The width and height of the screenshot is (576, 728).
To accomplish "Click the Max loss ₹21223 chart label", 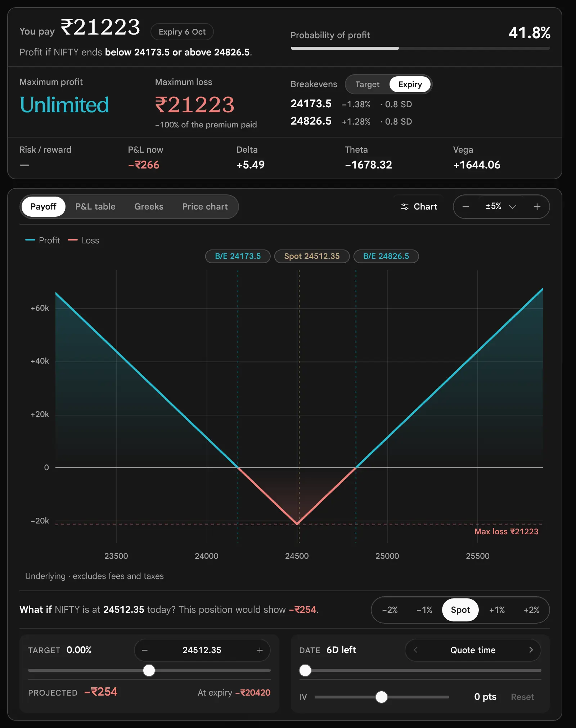I will coord(506,532).
